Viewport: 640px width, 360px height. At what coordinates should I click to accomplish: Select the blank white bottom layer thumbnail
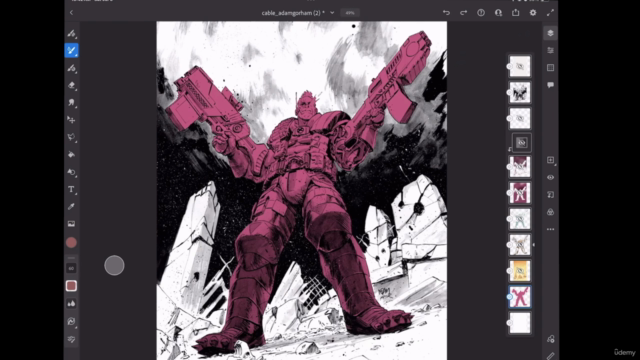520,323
